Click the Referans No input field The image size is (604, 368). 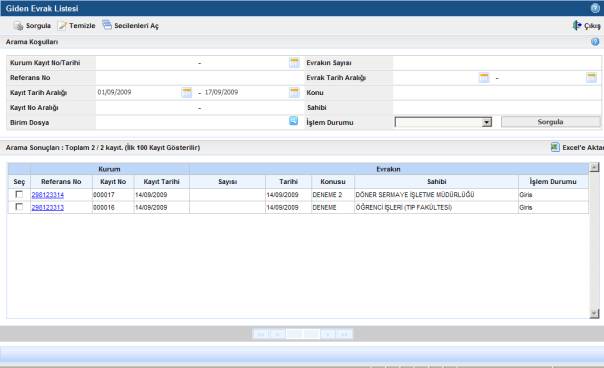tap(200, 77)
